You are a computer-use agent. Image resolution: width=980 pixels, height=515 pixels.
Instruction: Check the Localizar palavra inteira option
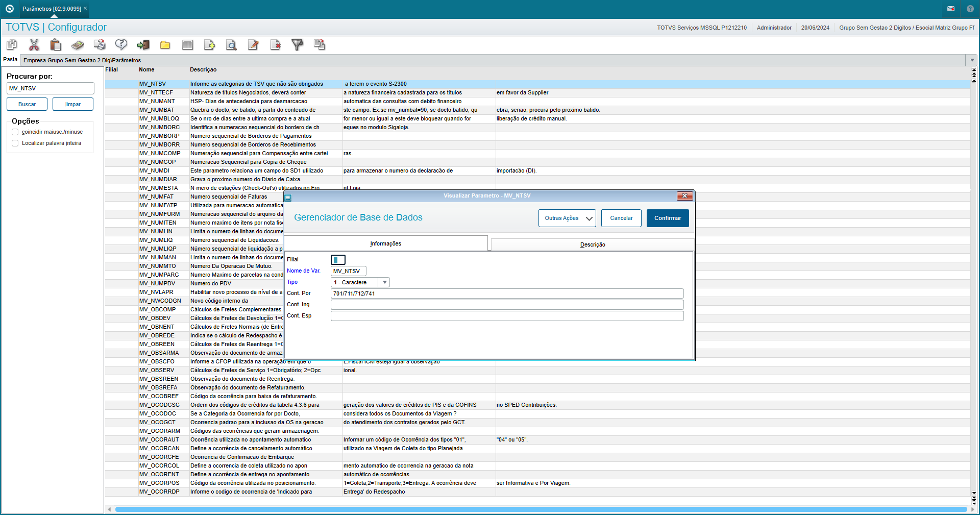pos(15,143)
